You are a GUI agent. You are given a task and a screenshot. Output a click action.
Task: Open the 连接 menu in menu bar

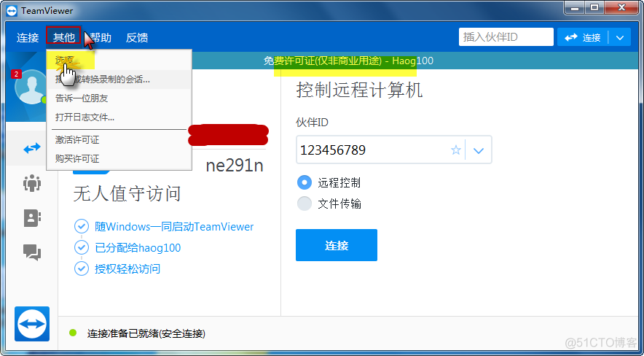(28, 38)
